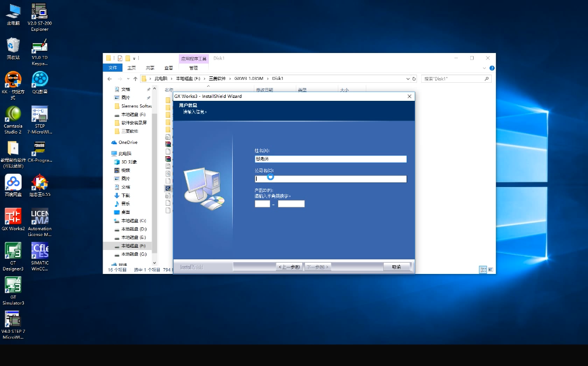The height and width of the screenshot is (366, 588).
Task: Sort by the 修改日期 column header
Action: (264, 90)
